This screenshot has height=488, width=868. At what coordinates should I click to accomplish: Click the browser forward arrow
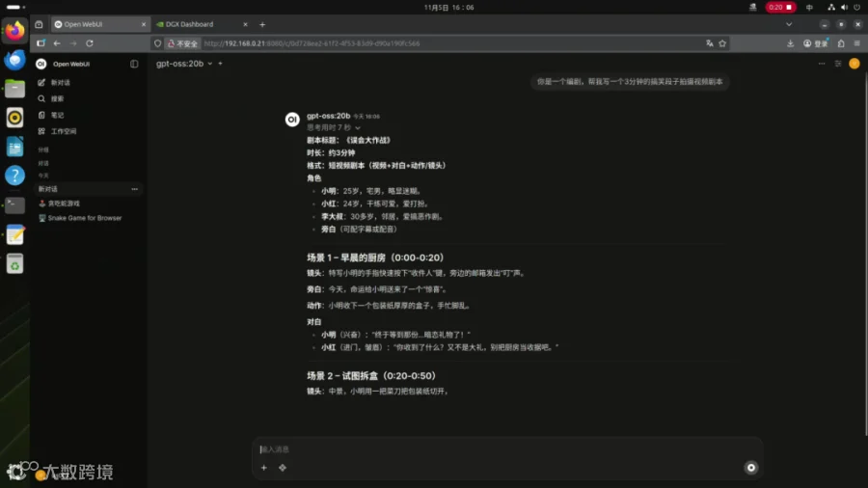[73, 43]
